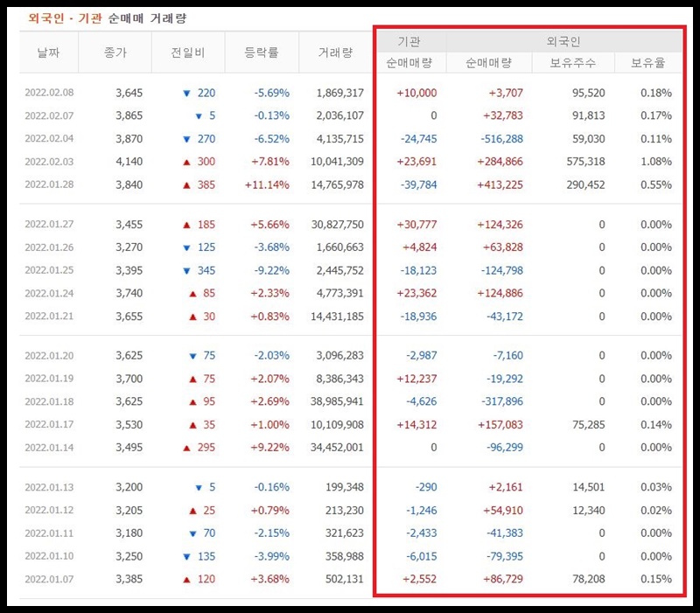Select the date 2022.01.20
700x613 pixels.
(49, 356)
